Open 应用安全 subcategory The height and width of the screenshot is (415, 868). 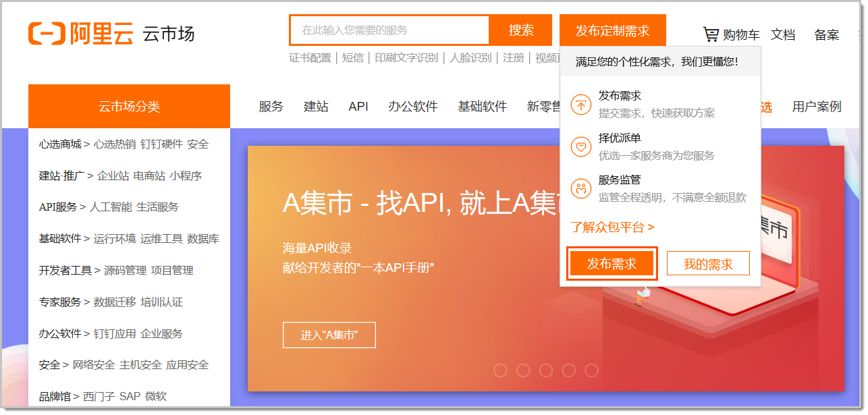point(187,365)
